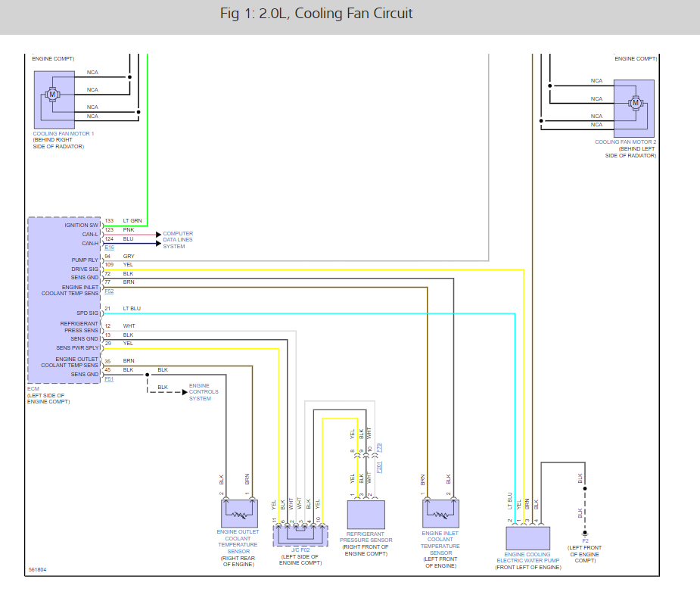Viewport: 700px width, 601px height.
Task: Select the Engine Outlet Coolant Temperature Sensor component
Action: [x=239, y=513]
